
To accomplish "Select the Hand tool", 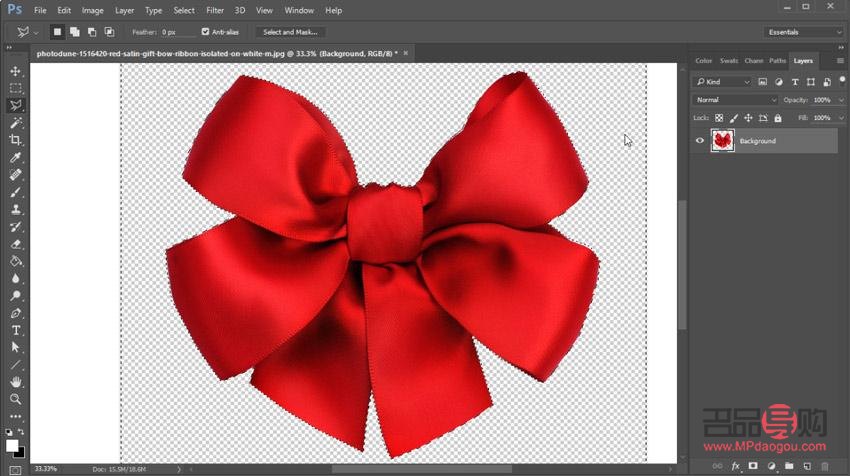I will tap(16, 382).
